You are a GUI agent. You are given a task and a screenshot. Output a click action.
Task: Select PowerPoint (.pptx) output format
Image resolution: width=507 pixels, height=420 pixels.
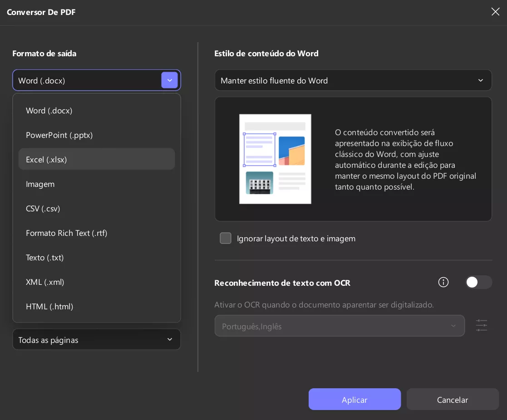(x=59, y=135)
